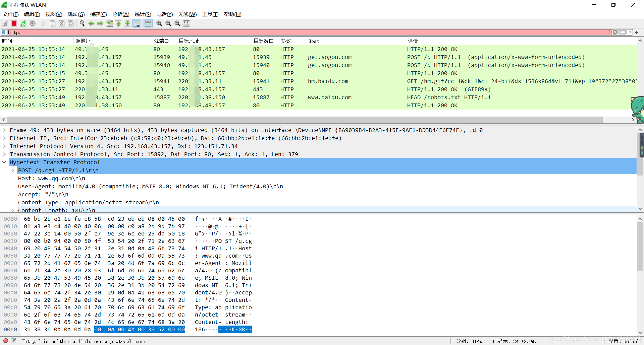Open Find Packet magnifier
Image resolution: width=644 pixels, height=345 pixels.
(82, 23)
